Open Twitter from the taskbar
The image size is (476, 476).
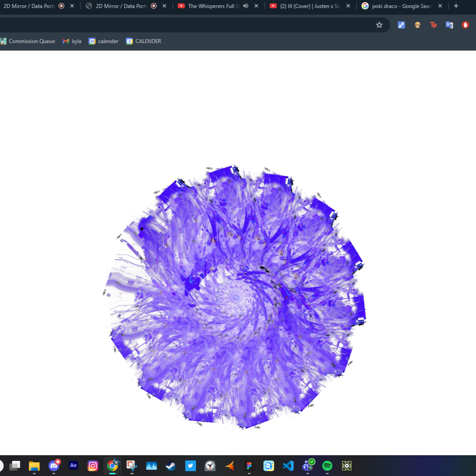190,465
